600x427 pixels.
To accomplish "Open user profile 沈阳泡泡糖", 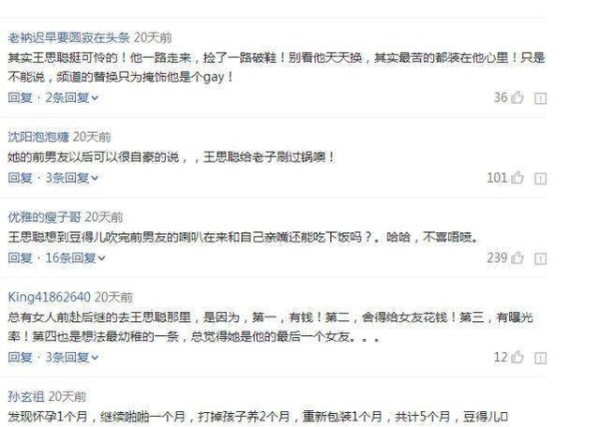I will 38,137.
